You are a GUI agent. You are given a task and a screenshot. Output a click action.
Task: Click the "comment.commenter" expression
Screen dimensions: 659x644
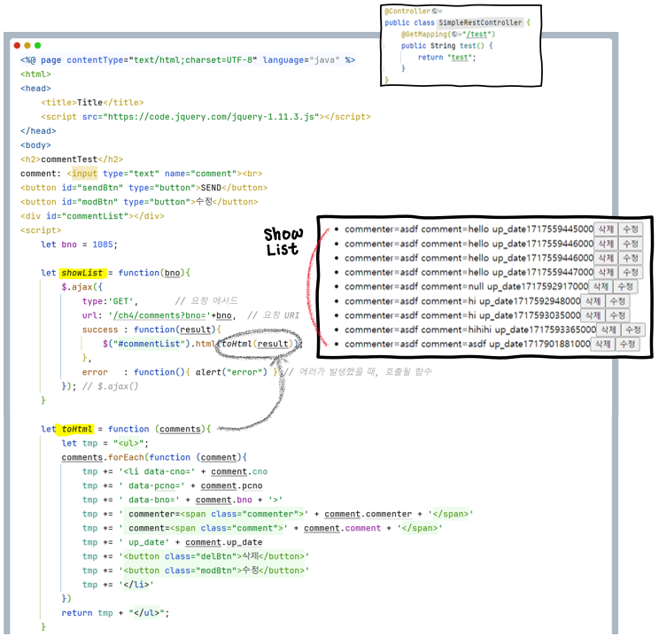pos(368,514)
